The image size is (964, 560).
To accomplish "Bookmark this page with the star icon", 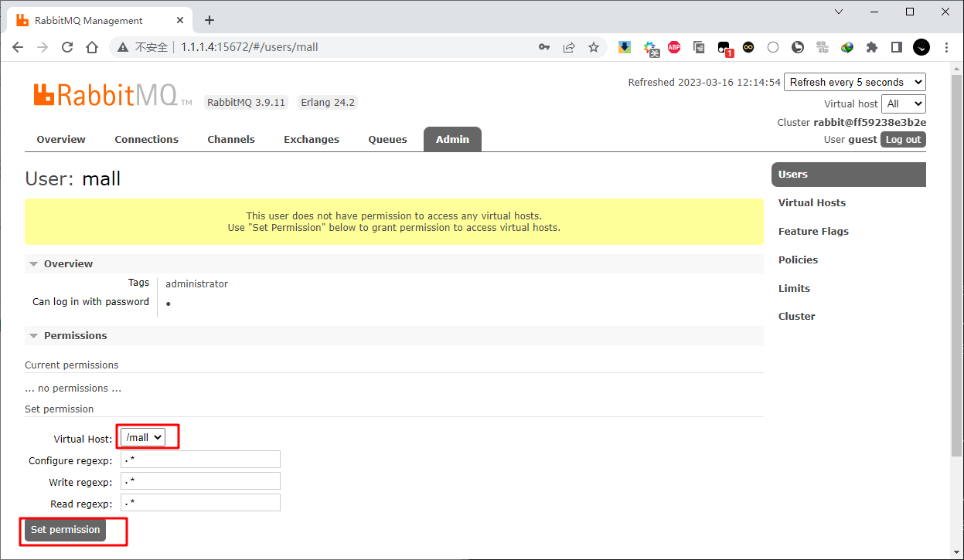I will (594, 47).
